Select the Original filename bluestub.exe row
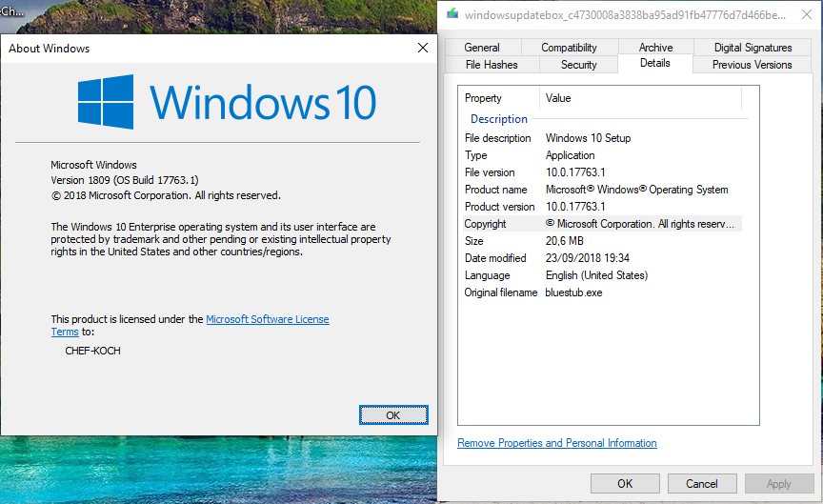823x504 pixels. pyautogui.click(x=603, y=292)
